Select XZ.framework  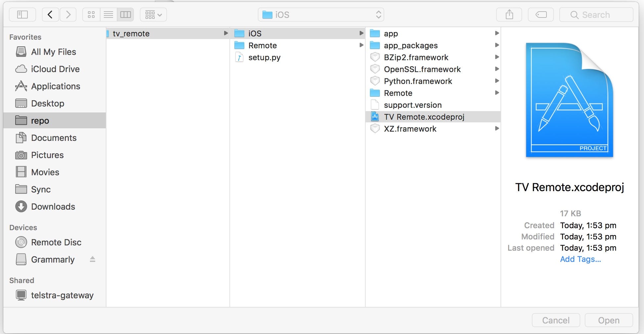pyautogui.click(x=433, y=129)
